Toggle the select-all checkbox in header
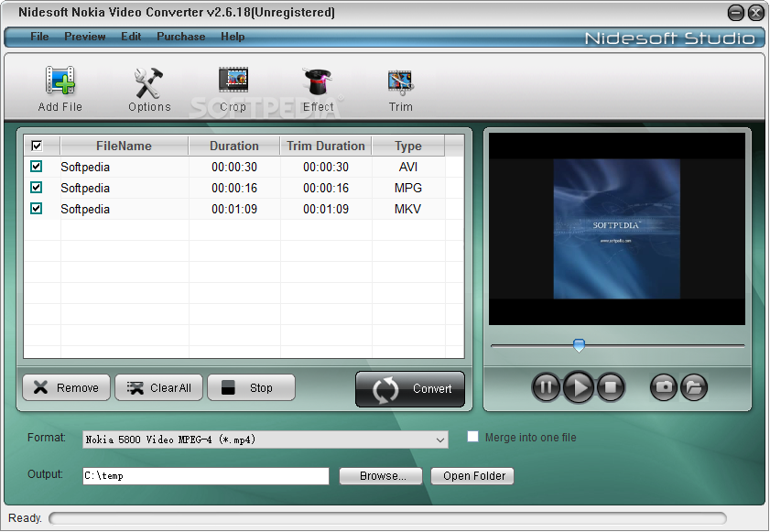Viewport: 770px width, 532px height. click(37, 146)
